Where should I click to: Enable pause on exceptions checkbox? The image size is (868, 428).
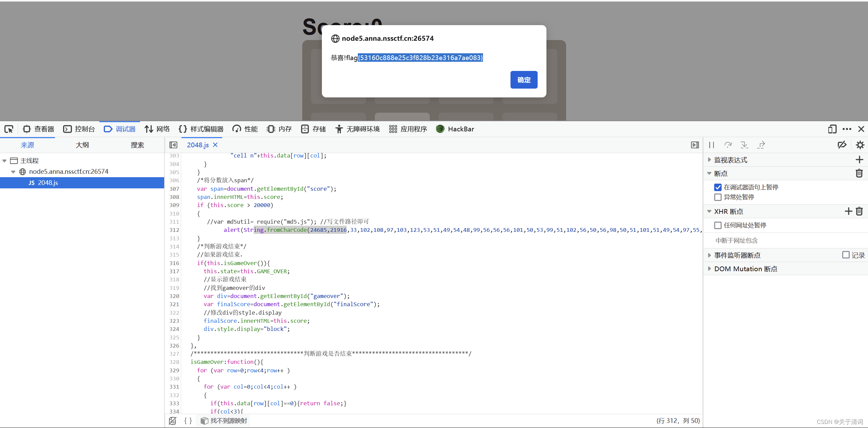tap(718, 197)
